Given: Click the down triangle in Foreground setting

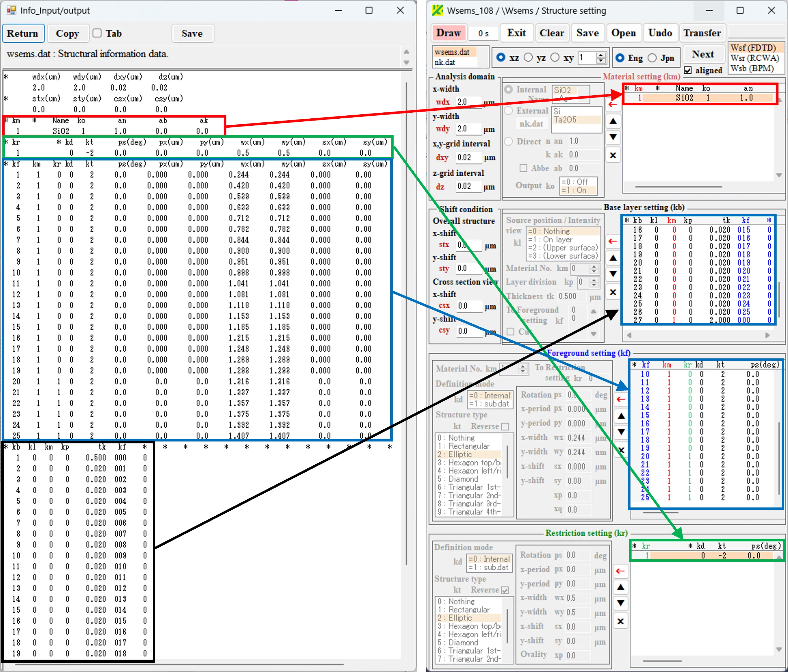Looking at the screenshot, I should (x=621, y=432).
